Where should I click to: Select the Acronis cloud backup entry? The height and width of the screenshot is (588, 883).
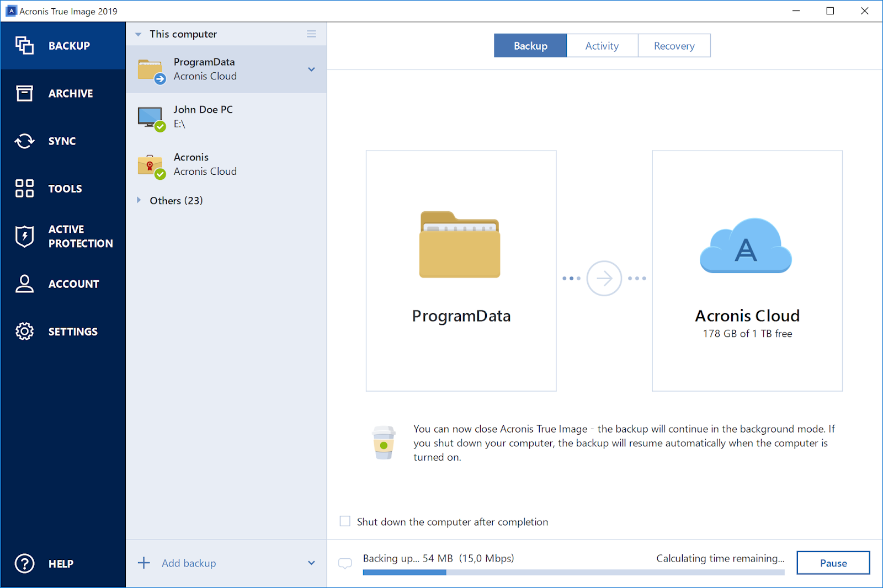point(226,164)
